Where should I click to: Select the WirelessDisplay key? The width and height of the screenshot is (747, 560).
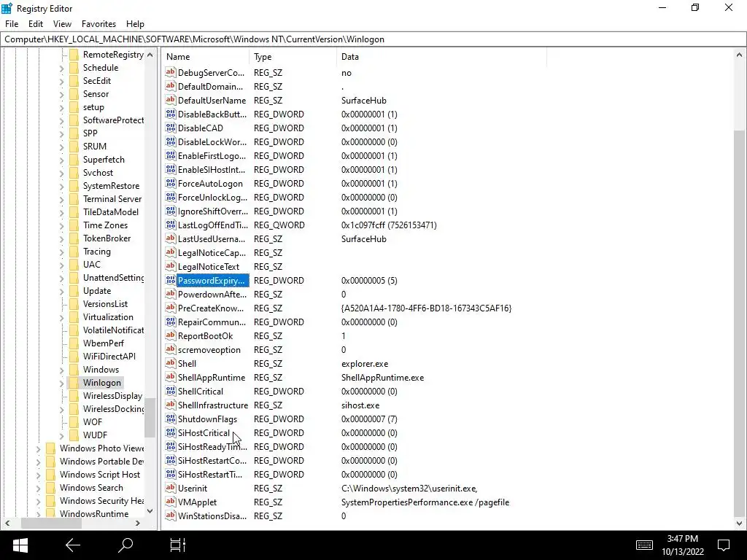tap(112, 396)
